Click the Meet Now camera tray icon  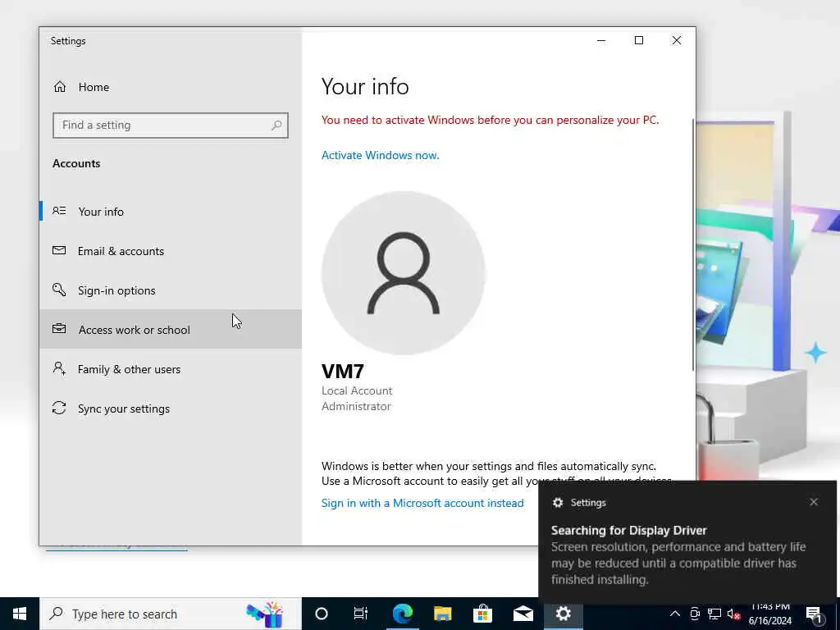tap(695, 614)
